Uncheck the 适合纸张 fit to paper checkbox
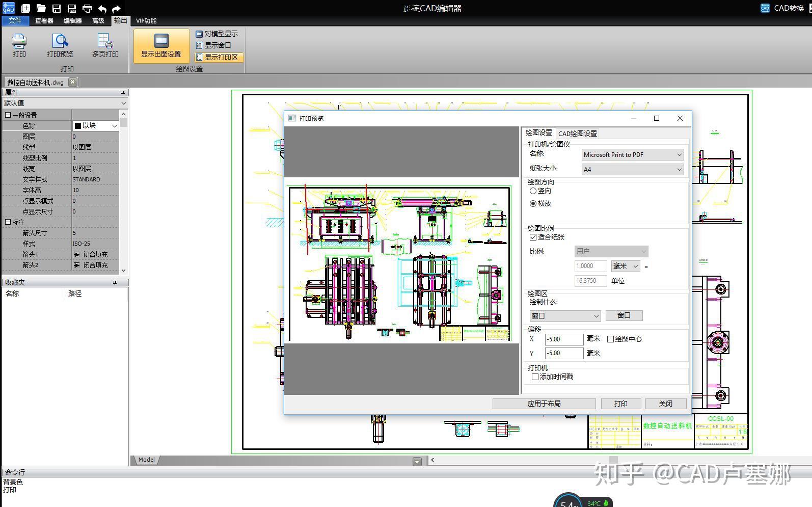The width and height of the screenshot is (812, 507). pyautogui.click(x=533, y=237)
